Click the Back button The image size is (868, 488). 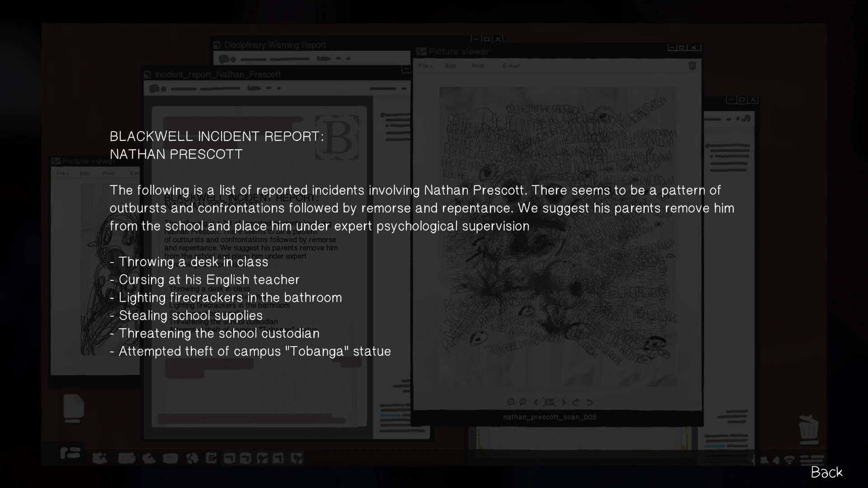[826, 472]
